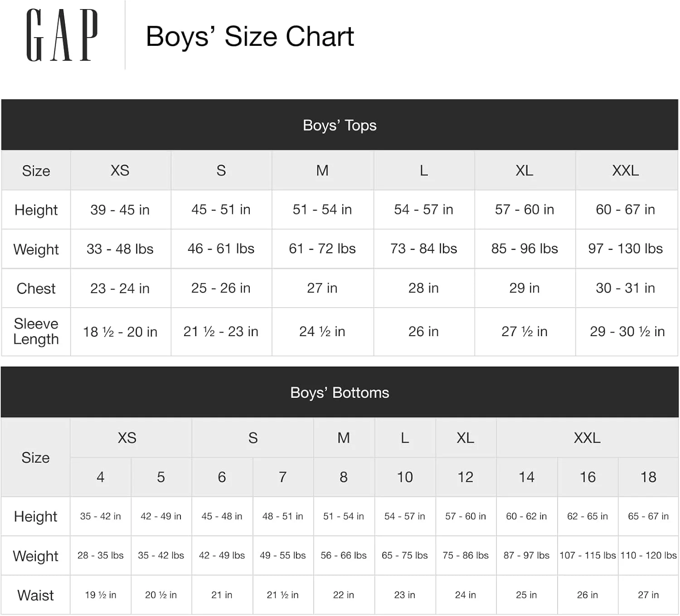Click the XXL column header in Tops
Viewport: 680px width, 616px height.
pos(626,171)
